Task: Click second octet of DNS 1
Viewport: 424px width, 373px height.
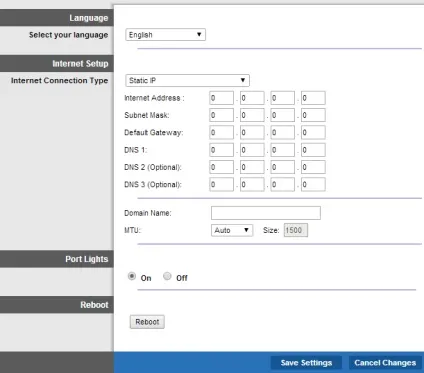Action: (252, 150)
